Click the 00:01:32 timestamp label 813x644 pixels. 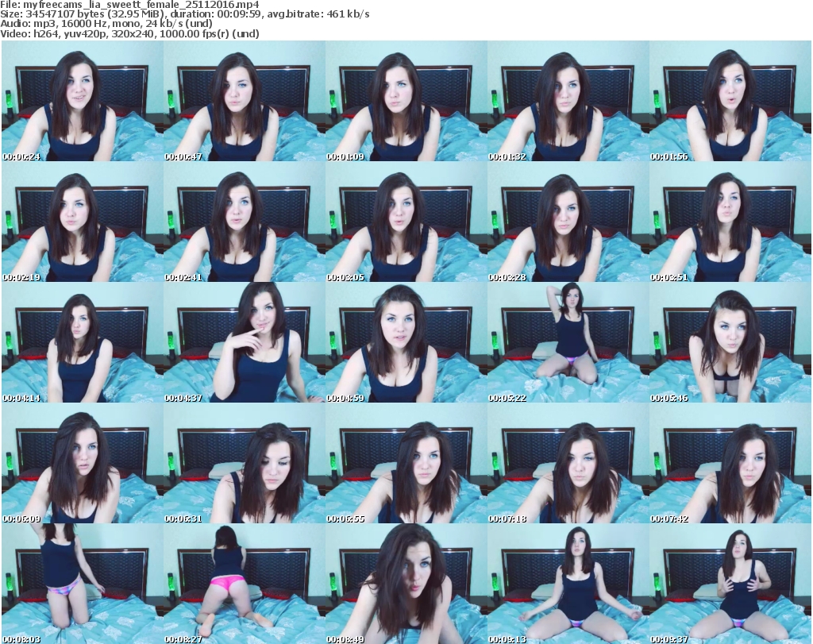pyautogui.click(x=509, y=156)
